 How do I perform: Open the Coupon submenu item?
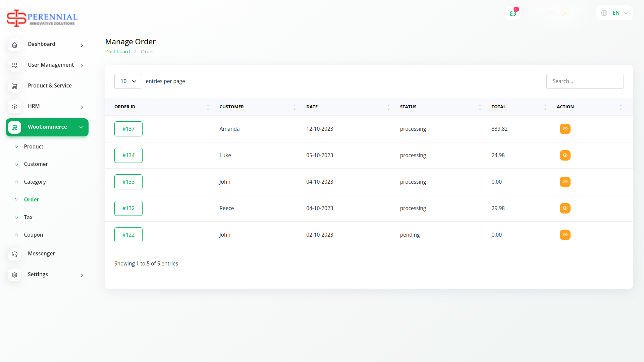34,235
